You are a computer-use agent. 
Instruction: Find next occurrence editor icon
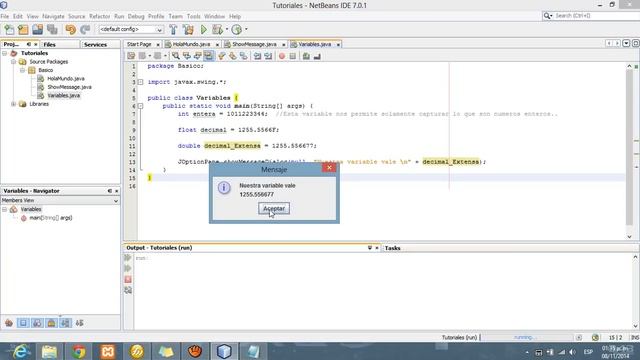[x=198, y=56]
